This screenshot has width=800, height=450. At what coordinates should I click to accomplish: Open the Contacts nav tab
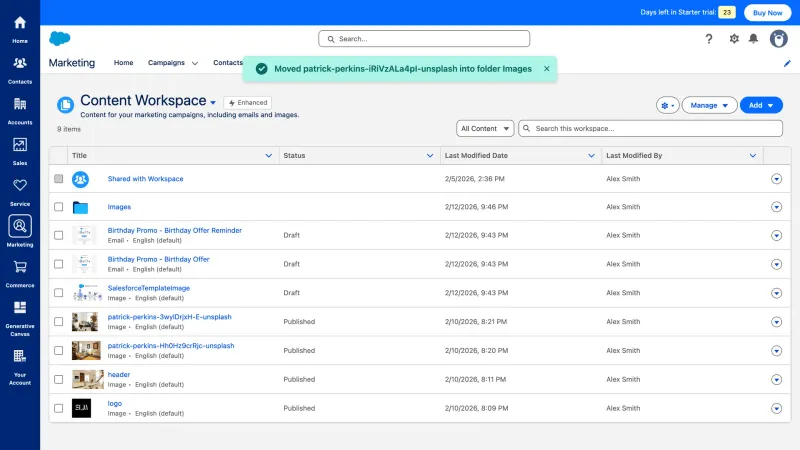pyautogui.click(x=228, y=63)
